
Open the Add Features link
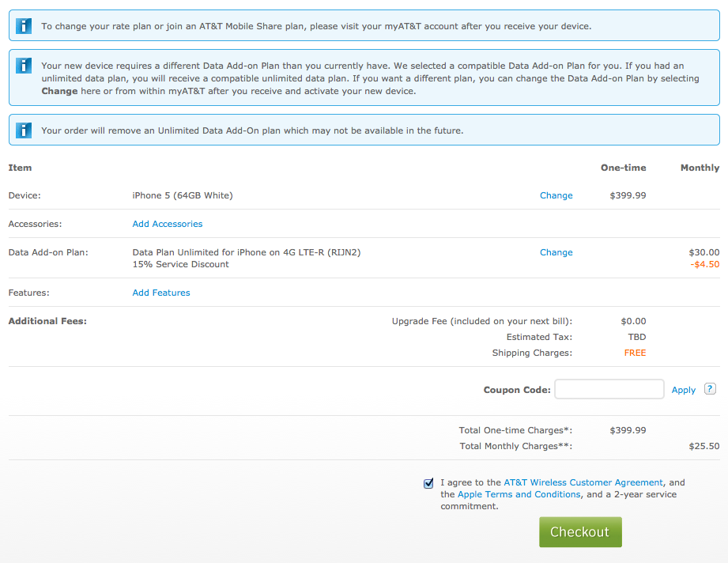click(x=161, y=293)
